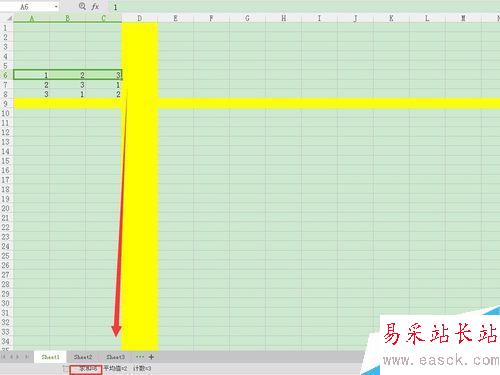The height and width of the screenshot is (375, 500).
Task: Select the yellow row 9 header
Action: 6,104
